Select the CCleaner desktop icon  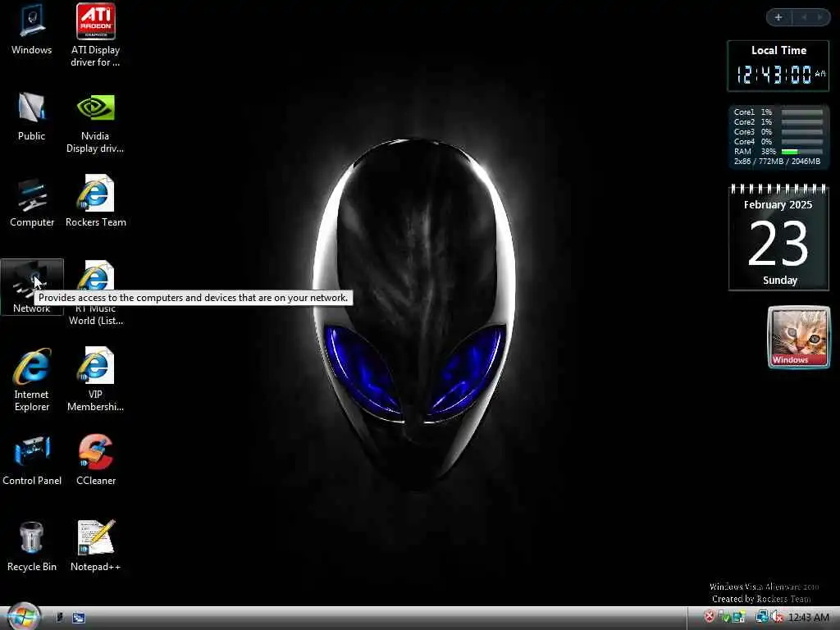coord(96,460)
